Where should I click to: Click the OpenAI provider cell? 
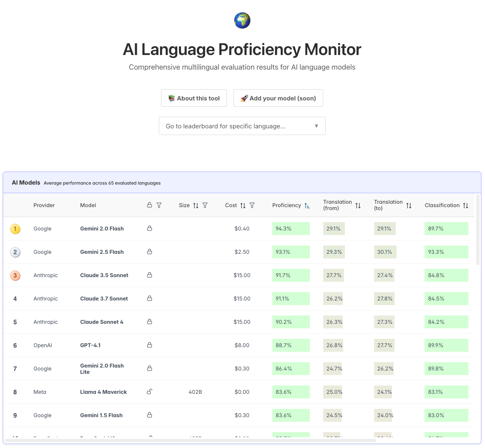click(43, 345)
